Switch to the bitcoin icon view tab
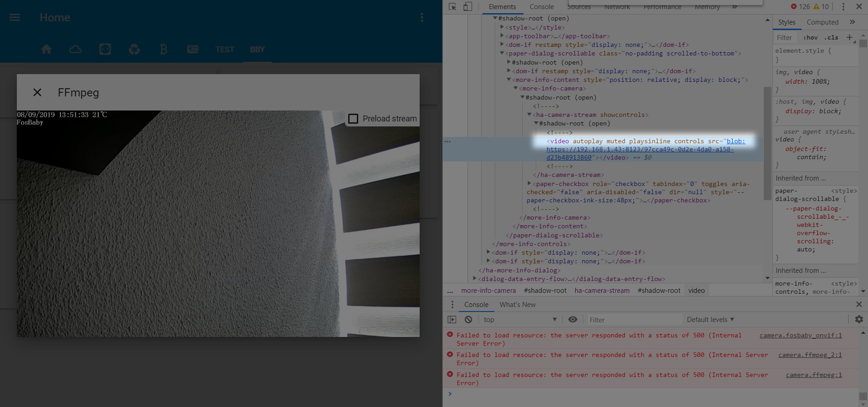The height and width of the screenshot is (407, 868). click(x=163, y=49)
